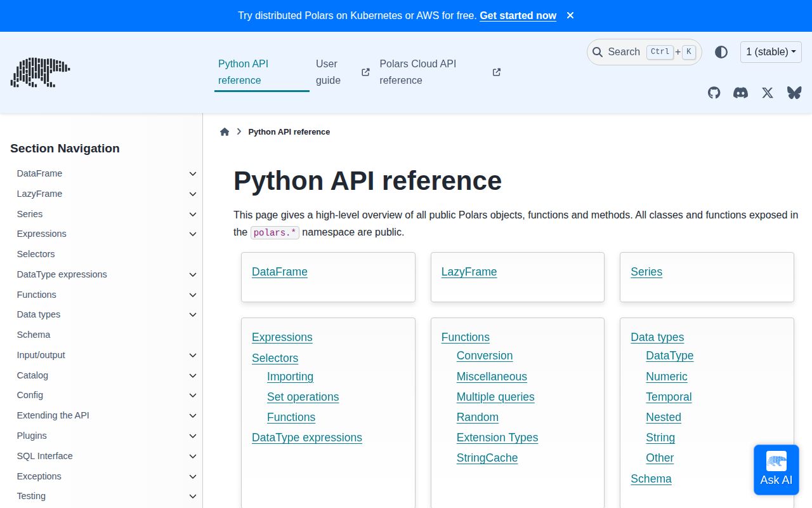Go to Conversion under Functions
Viewport: 812px width, 508px height.
[485, 356]
